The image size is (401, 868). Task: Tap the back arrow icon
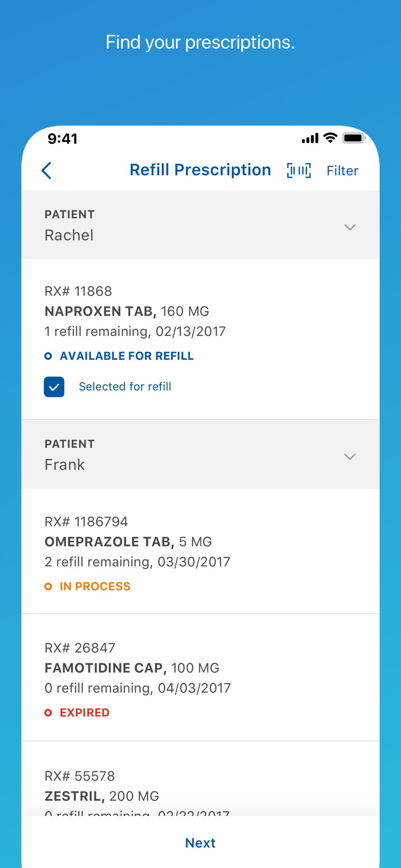(47, 171)
